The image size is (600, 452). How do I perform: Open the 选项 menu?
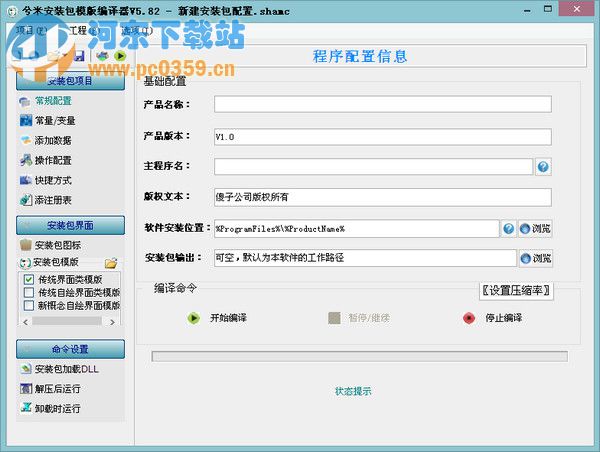click(137, 30)
